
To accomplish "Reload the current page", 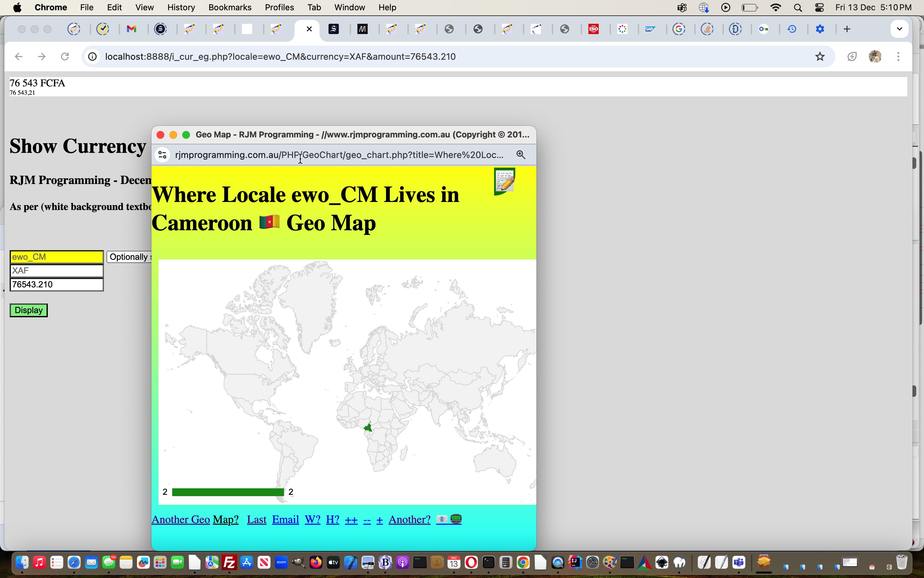I will [65, 57].
